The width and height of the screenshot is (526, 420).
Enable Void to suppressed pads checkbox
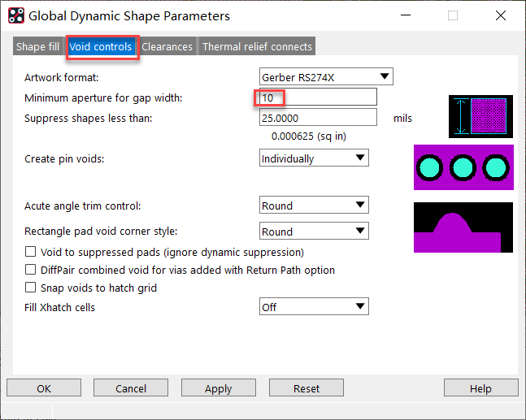(x=31, y=253)
